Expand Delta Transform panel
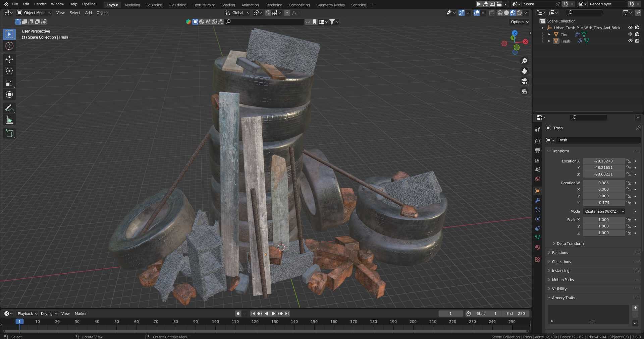Viewport: 644px width, 339px height. [570, 244]
